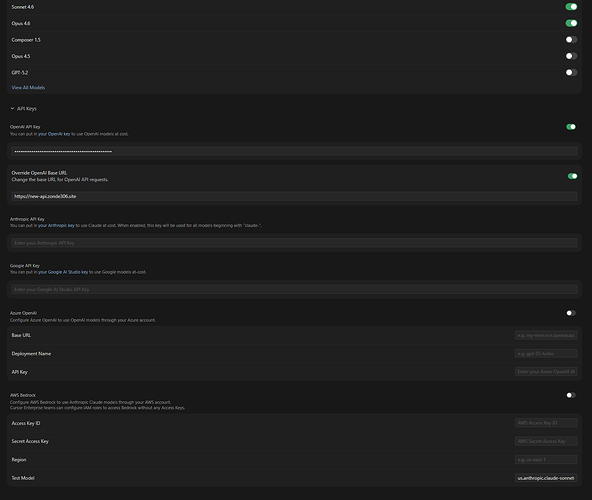Select the 'Sonnet 4.6' model label

23,7
